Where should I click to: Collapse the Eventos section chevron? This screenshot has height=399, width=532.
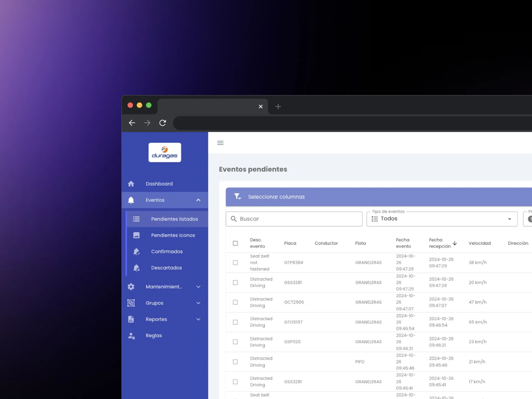(x=198, y=200)
